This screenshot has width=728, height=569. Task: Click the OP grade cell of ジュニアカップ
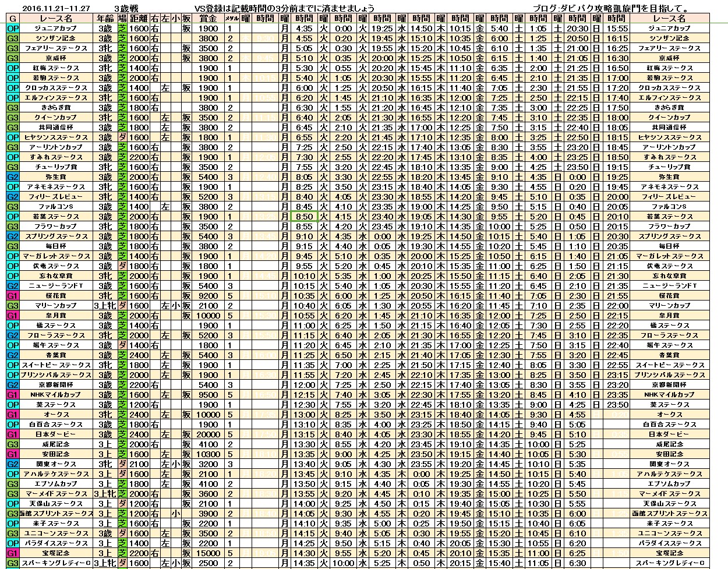(x=13, y=29)
